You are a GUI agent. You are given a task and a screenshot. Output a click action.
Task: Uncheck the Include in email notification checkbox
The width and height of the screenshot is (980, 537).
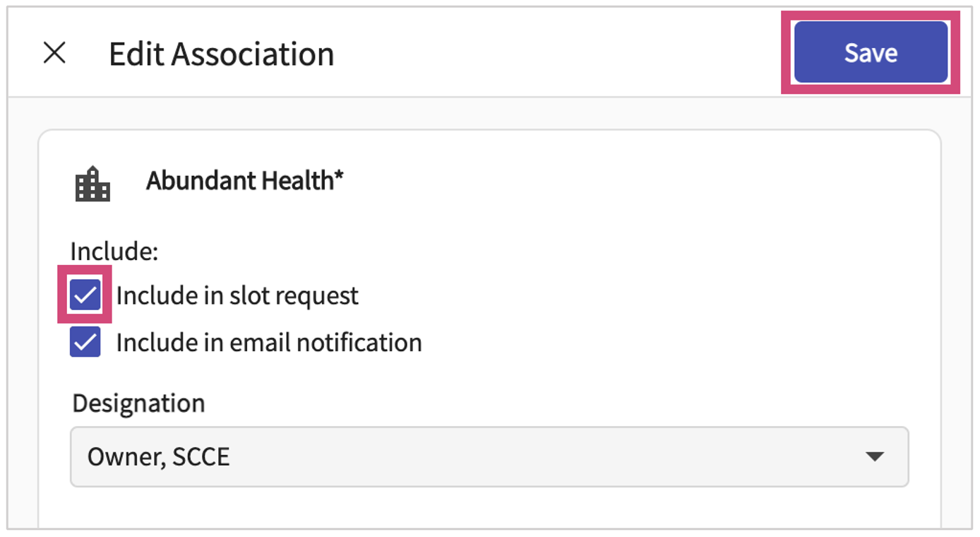[x=85, y=343]
